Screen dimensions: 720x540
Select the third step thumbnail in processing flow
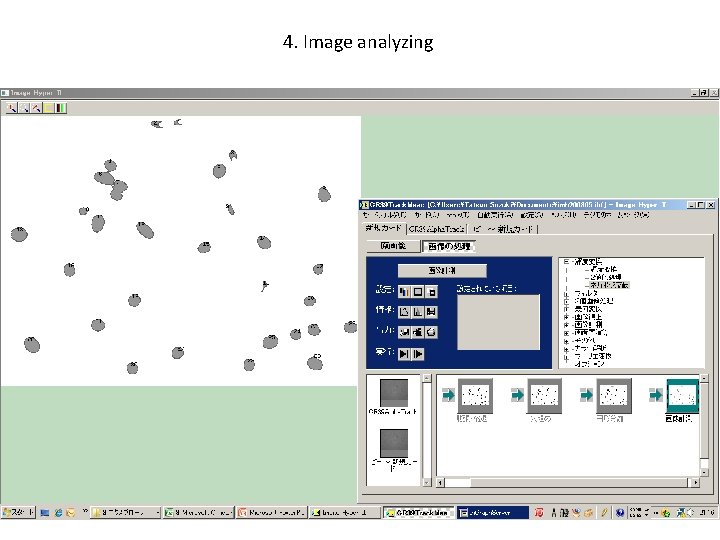[x=613, y=395]
